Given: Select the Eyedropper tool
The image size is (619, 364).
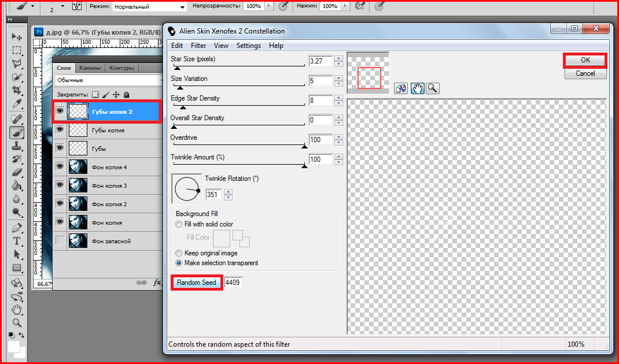Looking at the screenshot, I should [x=17, y=104].
